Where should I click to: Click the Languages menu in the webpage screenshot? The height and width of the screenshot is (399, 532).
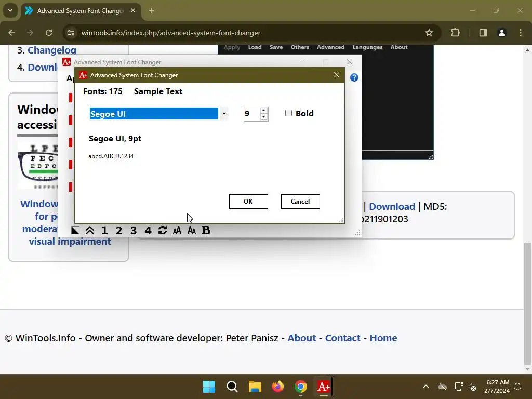pos(367,47)
